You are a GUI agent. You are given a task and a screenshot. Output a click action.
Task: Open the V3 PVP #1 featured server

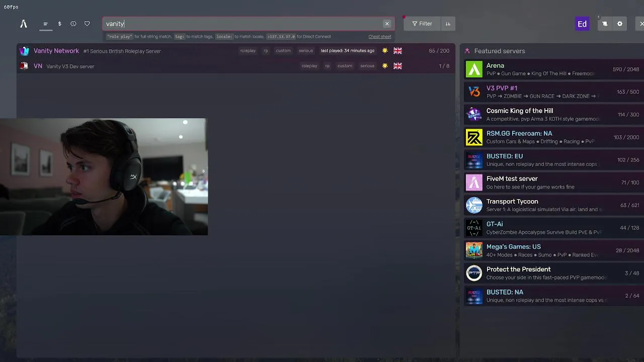[554, 92]
